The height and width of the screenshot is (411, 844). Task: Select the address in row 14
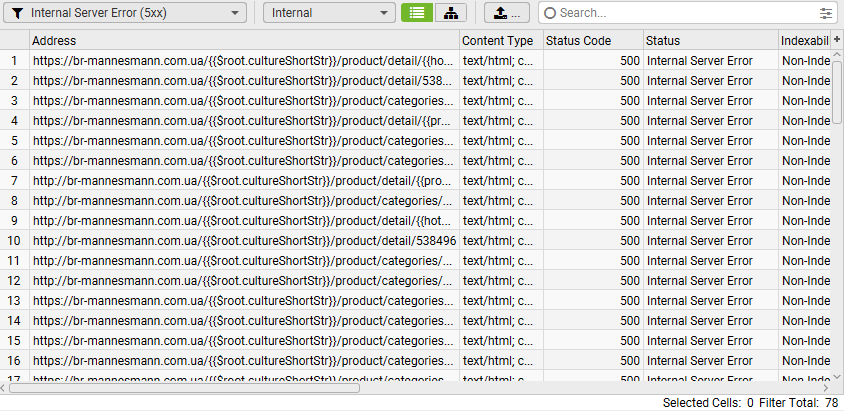point(244,321)
